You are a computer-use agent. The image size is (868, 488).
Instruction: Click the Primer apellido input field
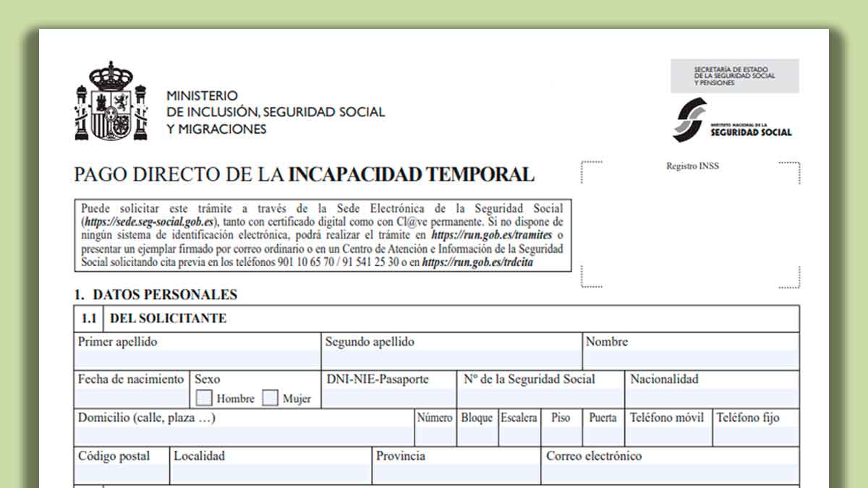point(197,359)
